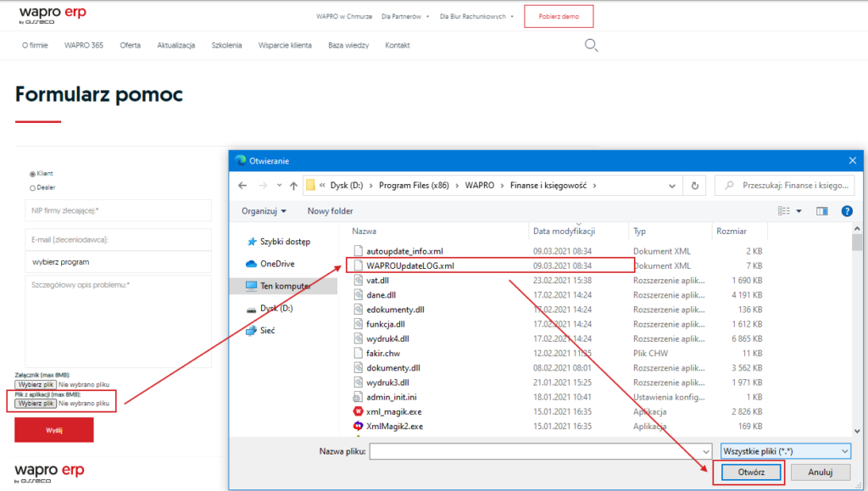This screenshot has height=491, width=868.
Task: Select XmlMagik2.exe application icon
Action: point(359,427)
